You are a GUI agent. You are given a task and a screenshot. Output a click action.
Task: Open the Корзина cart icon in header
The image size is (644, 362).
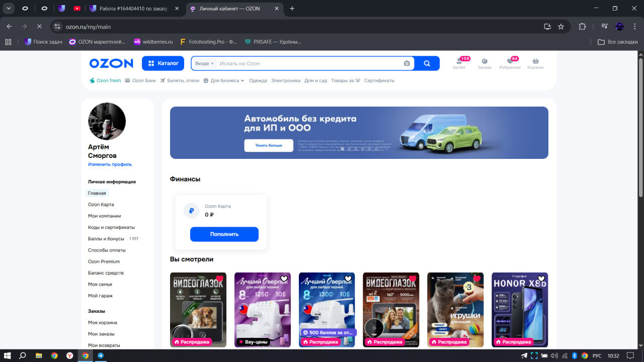[x=535, y=63]
